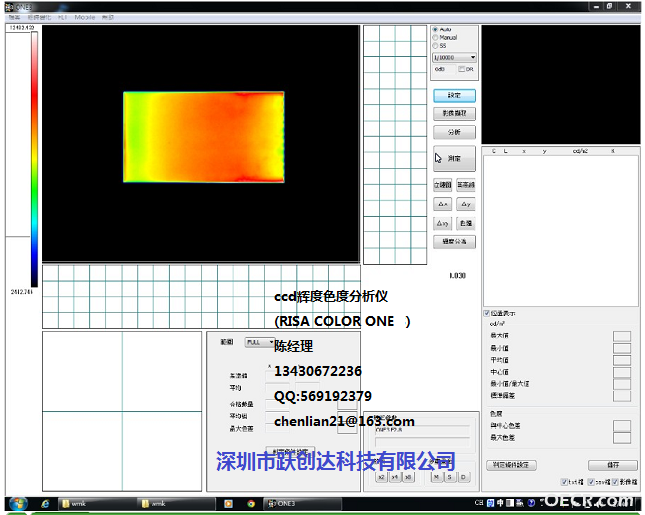Click the x2 zoom button
Screen dimensions: 645x515
click(x=381, y=477)
